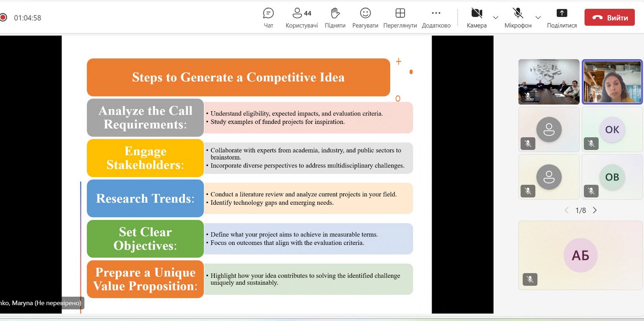The height and width of the screenshot is (321, 644).
Task: Click the red recording indicator icon
Action: pyautogui.click(x=3, y=18)
